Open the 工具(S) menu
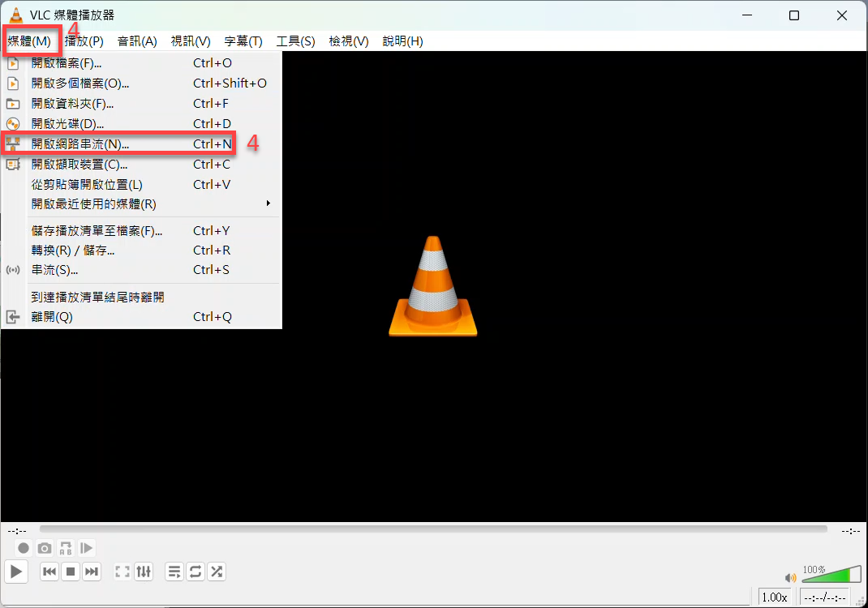 [x=295, y=41]
